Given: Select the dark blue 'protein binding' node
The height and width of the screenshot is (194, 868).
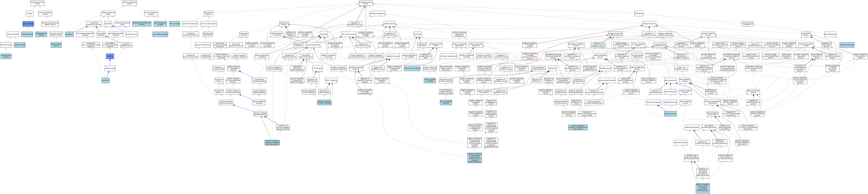Looking at the screenshot, I should click(x=28, y=24).
